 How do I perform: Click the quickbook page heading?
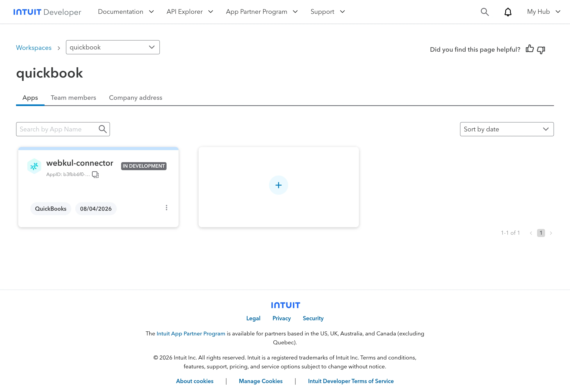[50, 73]
